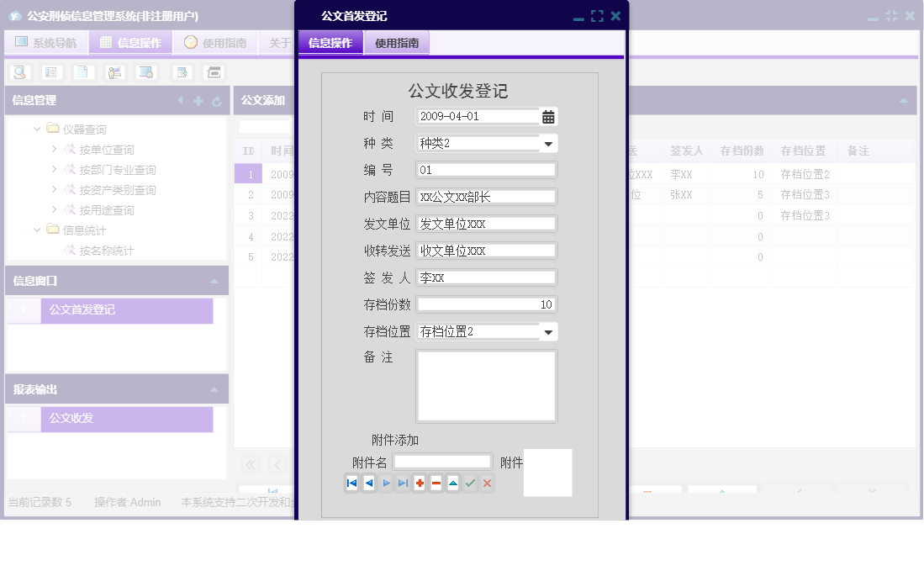This screenshot has width=924, height=576.
Task: Click the document icon in the toolbar
Action: [x=82, y=71]
